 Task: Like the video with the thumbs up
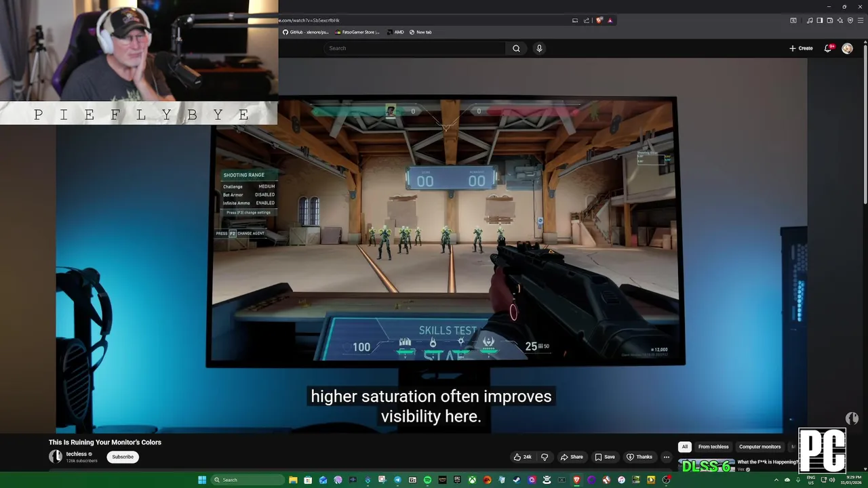click(x=522, y=457)
